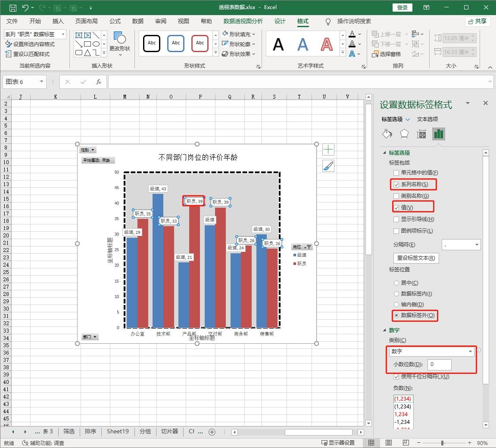496x448 pixels.
Task: Click the 重设标签文本 button
Action: click(x=416, y=258)
